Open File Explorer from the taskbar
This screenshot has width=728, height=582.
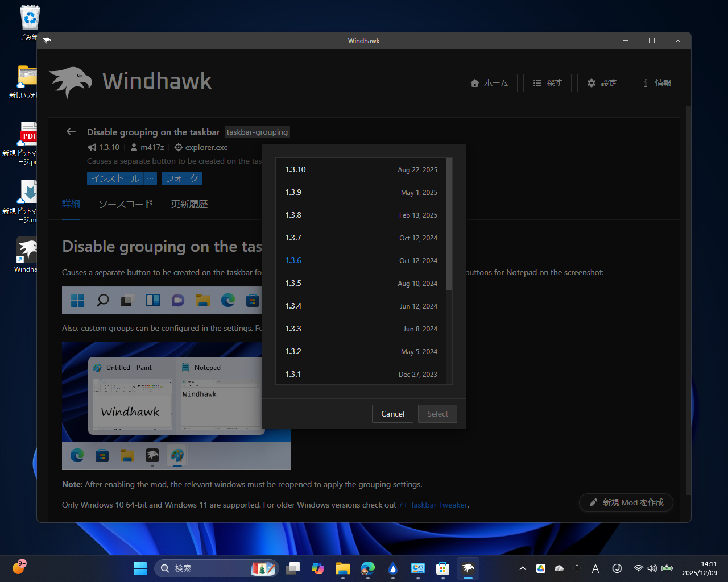point(343,568)
